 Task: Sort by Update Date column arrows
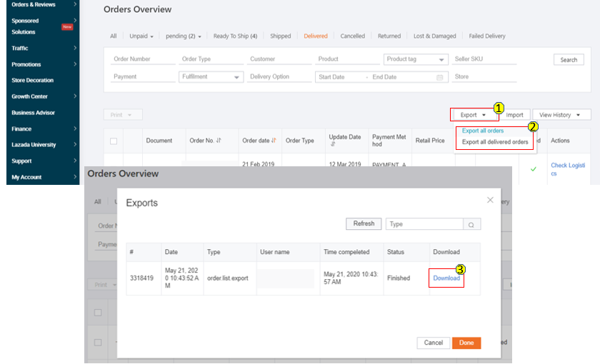click(332, 144)
